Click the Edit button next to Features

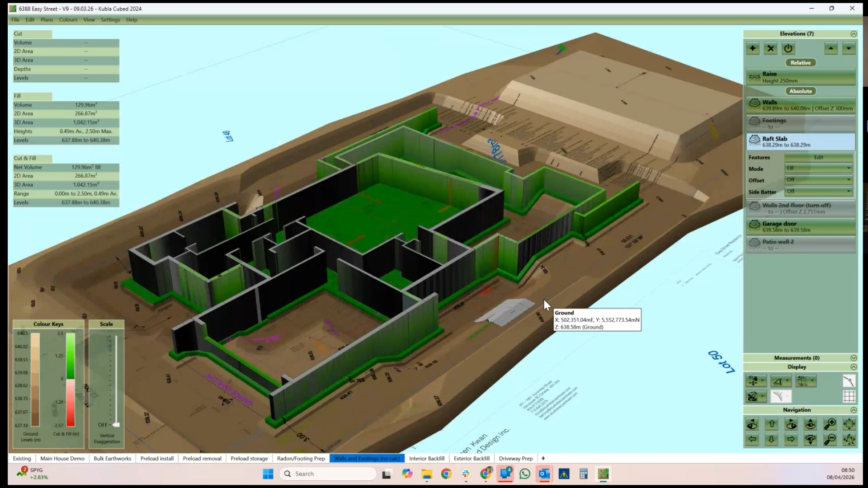tap(818, 157)
